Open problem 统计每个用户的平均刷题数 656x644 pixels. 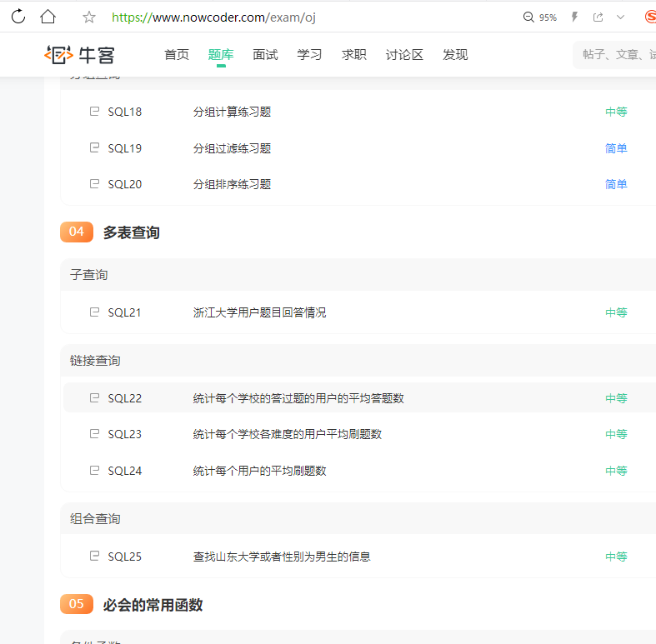[x=259, y=471]
